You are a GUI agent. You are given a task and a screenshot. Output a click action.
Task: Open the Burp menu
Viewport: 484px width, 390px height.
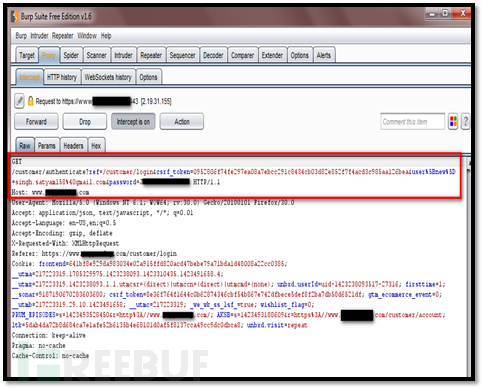(x=21, y=36)
